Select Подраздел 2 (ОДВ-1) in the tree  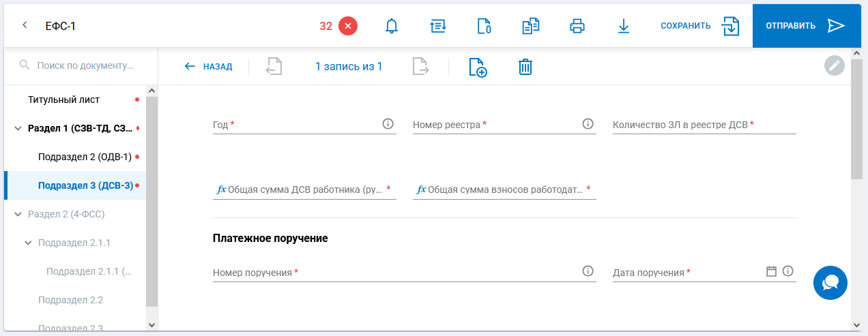tap(85, 157)
